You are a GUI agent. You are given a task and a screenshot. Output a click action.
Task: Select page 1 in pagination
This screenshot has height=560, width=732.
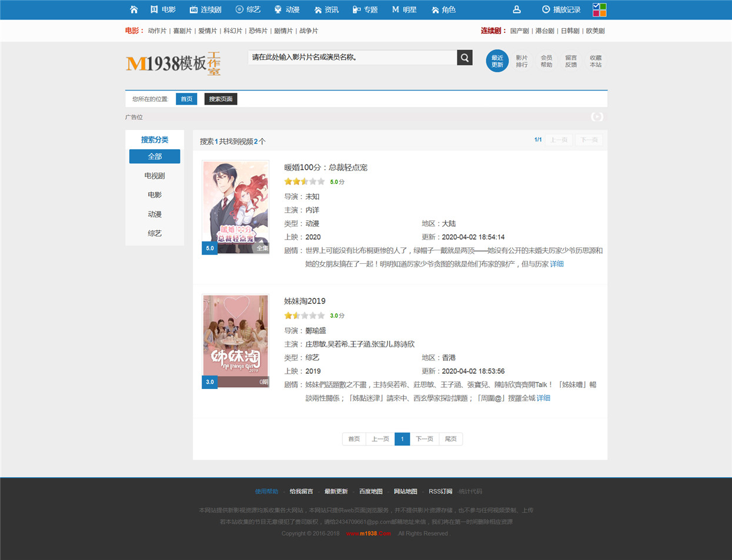tap(402, 439)
